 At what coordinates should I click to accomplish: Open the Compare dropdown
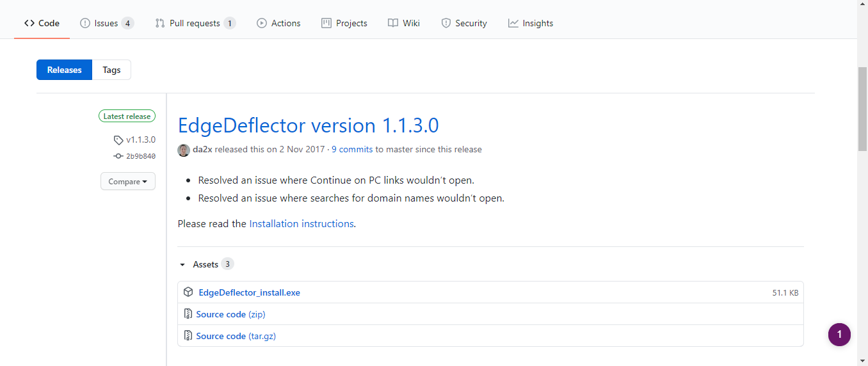point(128,181)
